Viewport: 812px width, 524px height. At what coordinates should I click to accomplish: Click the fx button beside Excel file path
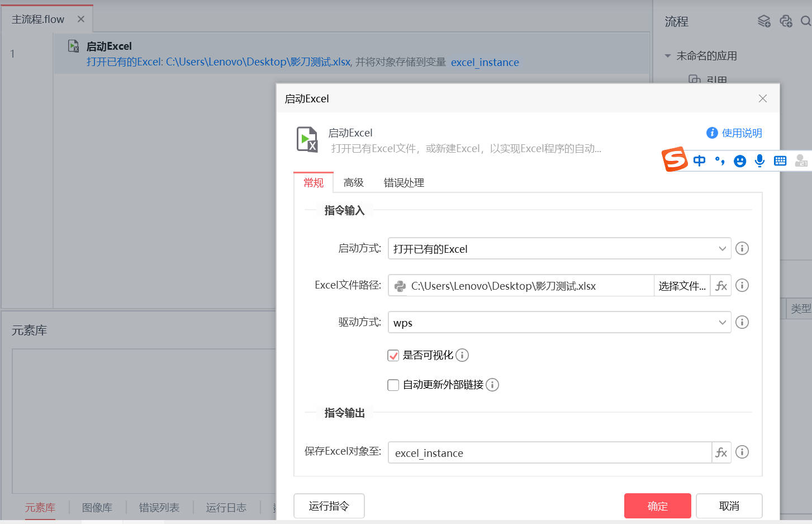721,286
